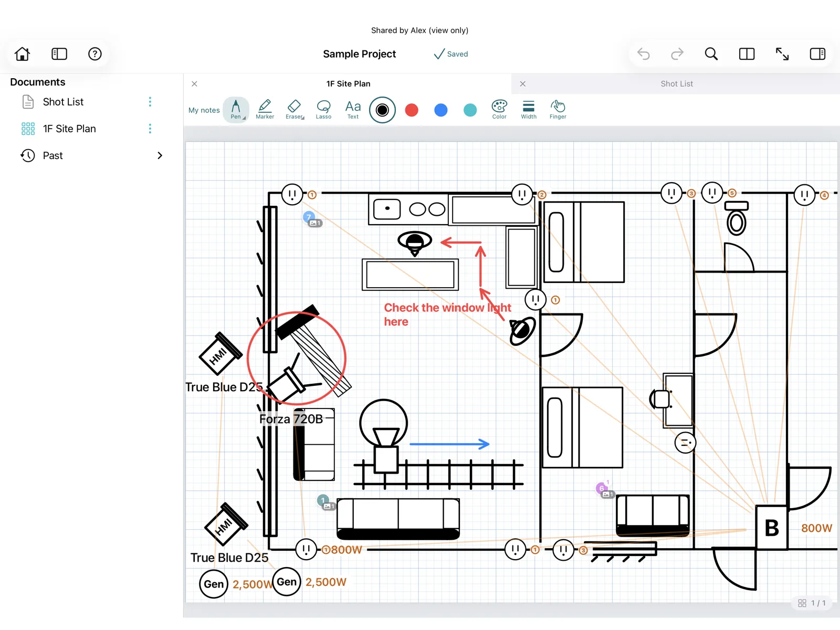
Task: Go to the Home screen icon
Action: click(22, 54)
